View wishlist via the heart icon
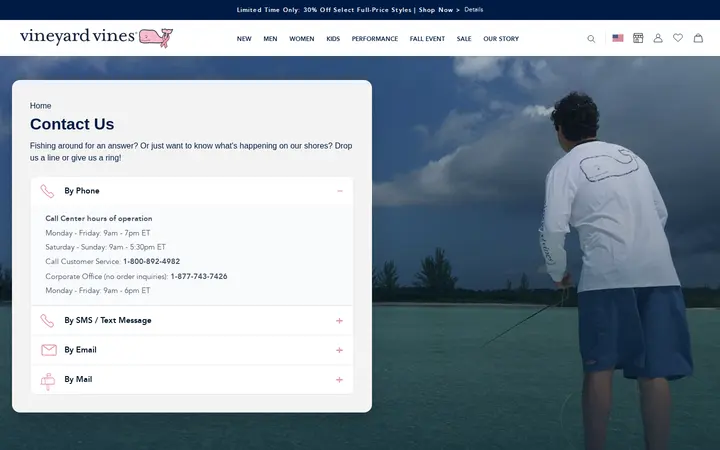 tap(678, 38)
